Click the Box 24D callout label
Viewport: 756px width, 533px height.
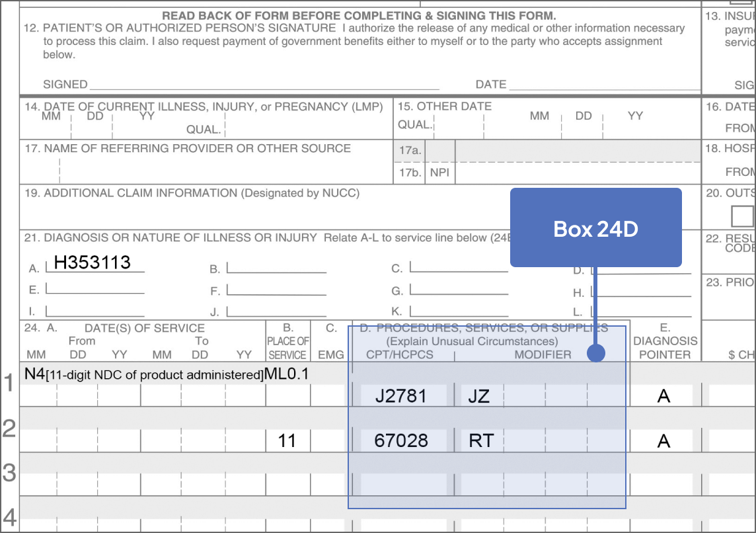595,228
